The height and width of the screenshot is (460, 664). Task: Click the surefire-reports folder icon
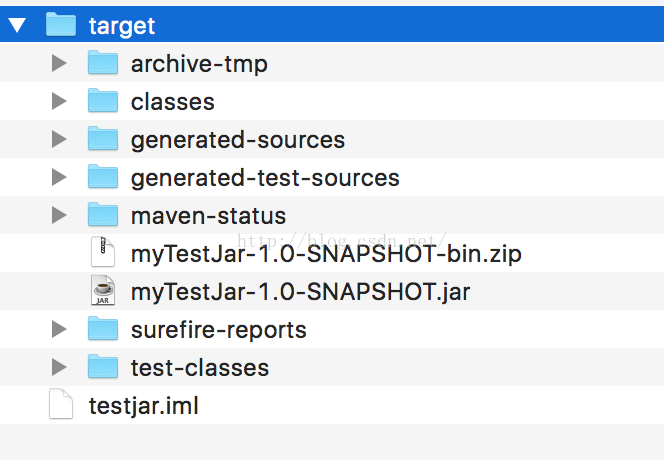[103, 329]
